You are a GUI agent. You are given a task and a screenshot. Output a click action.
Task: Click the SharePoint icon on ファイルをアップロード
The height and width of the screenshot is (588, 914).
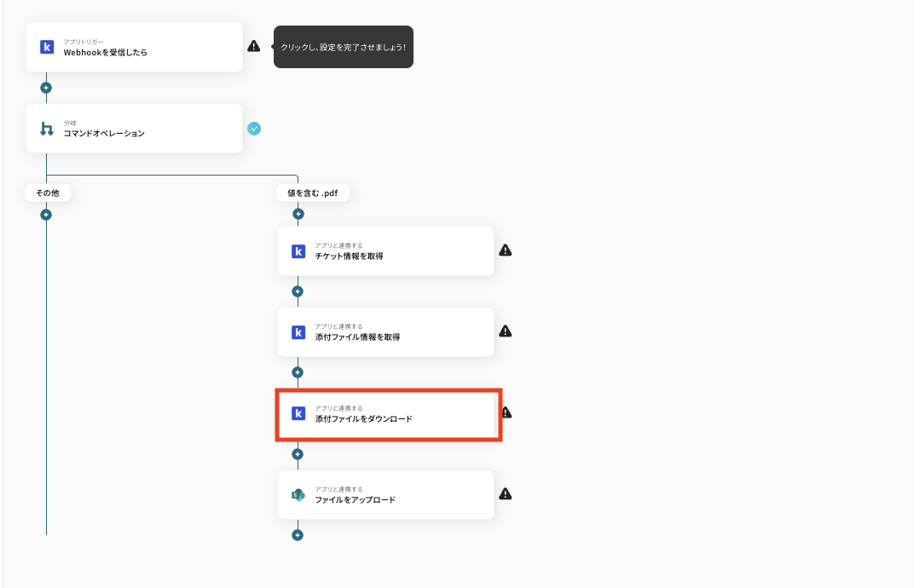click(x=298, y=495)
